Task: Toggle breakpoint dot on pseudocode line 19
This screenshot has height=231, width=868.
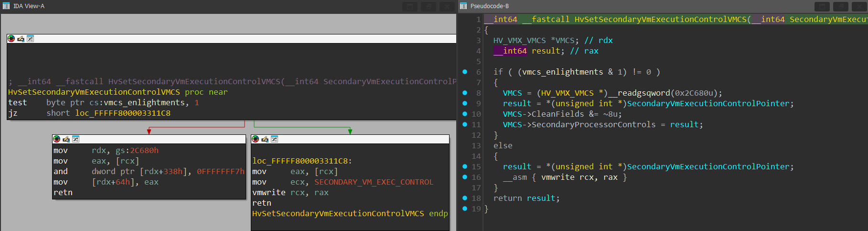Action: (465, 209)
